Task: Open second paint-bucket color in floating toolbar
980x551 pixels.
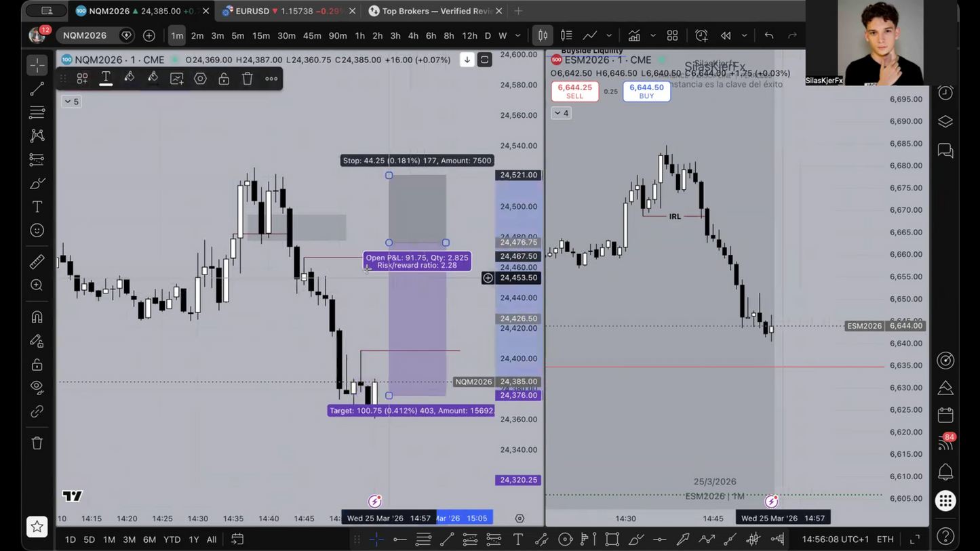Action: 153,79
